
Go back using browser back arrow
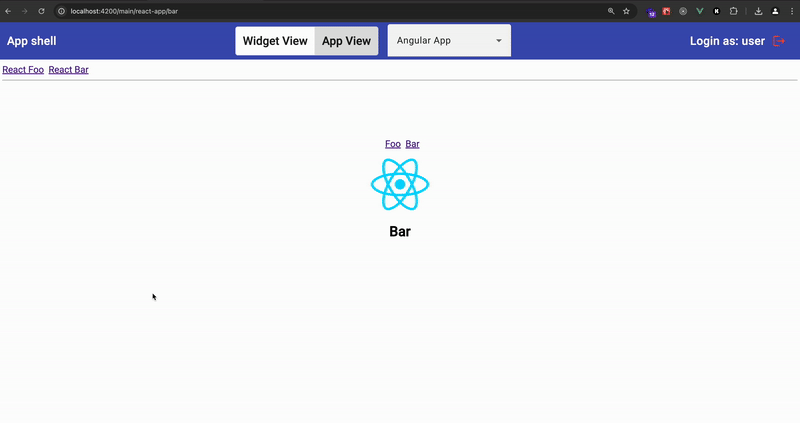tap(8, 11)
